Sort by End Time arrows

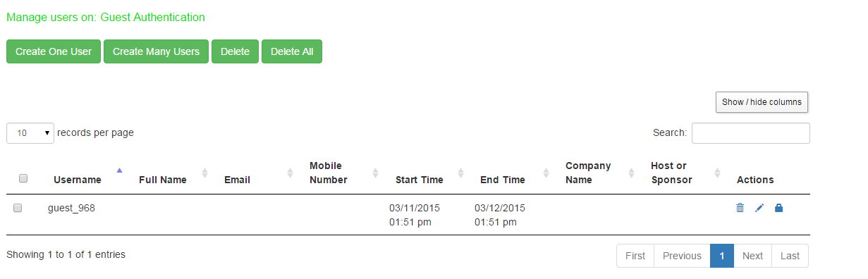click(546, 173)
